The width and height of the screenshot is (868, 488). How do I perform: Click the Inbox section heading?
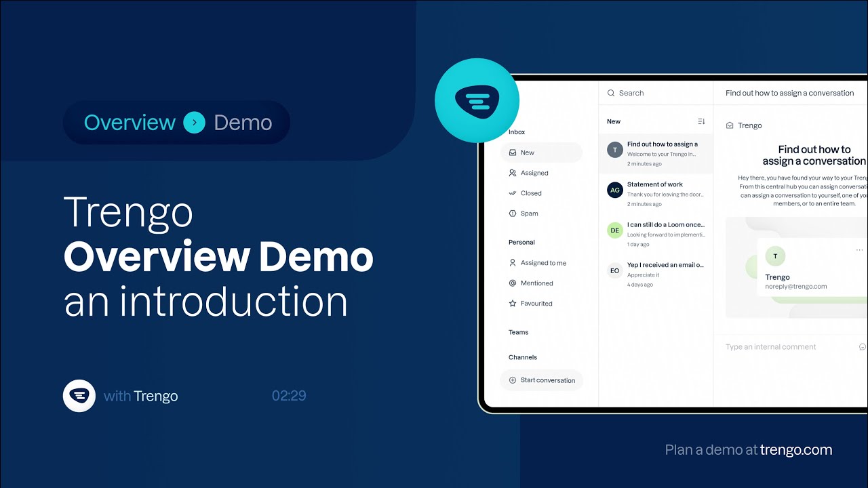tap(517, 132)
